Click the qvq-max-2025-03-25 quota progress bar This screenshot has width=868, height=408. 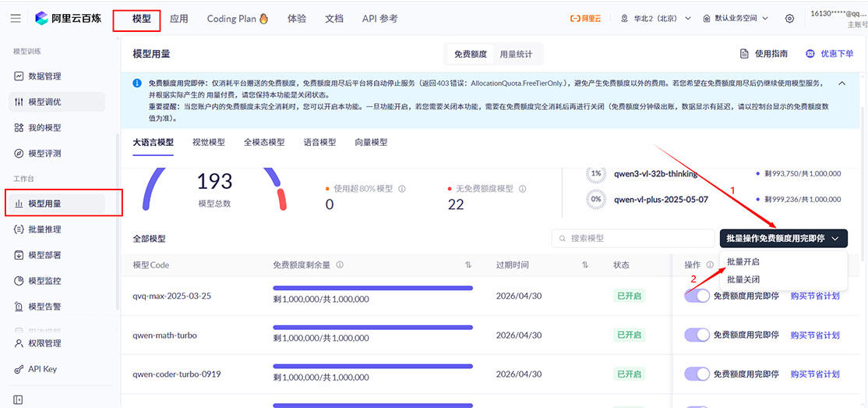[x=373, y=289]
